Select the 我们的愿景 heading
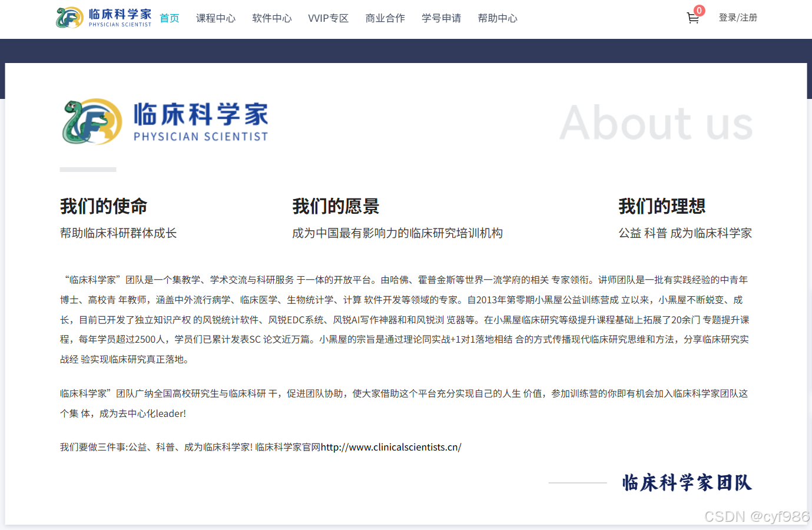This screenshot has height=530, width=812. pyautogui.click(x=336, y=206)
